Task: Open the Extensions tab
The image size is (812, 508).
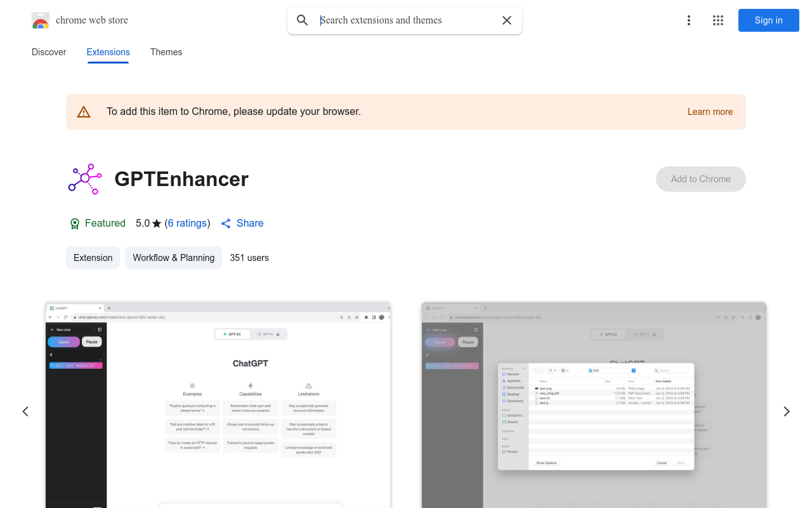Action: pyautogui.click(x=108, y=52)
